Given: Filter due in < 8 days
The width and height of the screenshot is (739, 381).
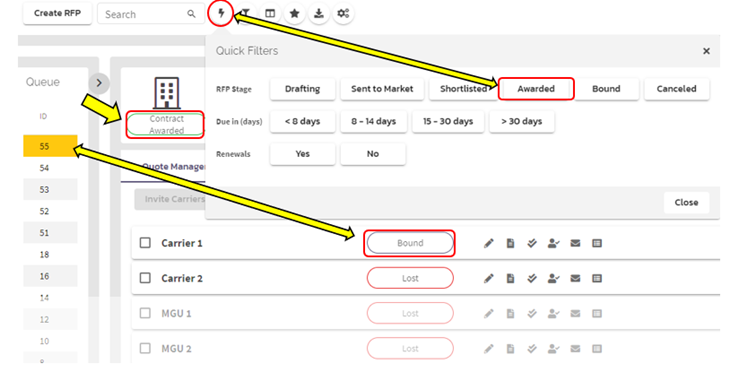Looking at the screenshot, I should (x=303, y=122).
